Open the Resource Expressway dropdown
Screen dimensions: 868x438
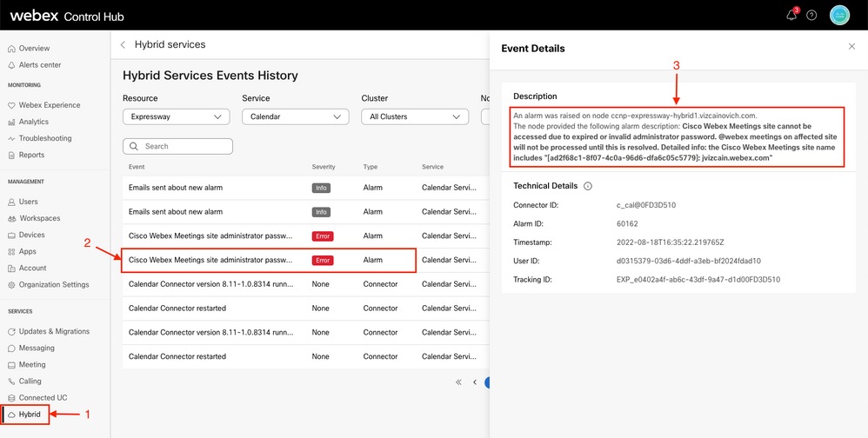point(176,116)
